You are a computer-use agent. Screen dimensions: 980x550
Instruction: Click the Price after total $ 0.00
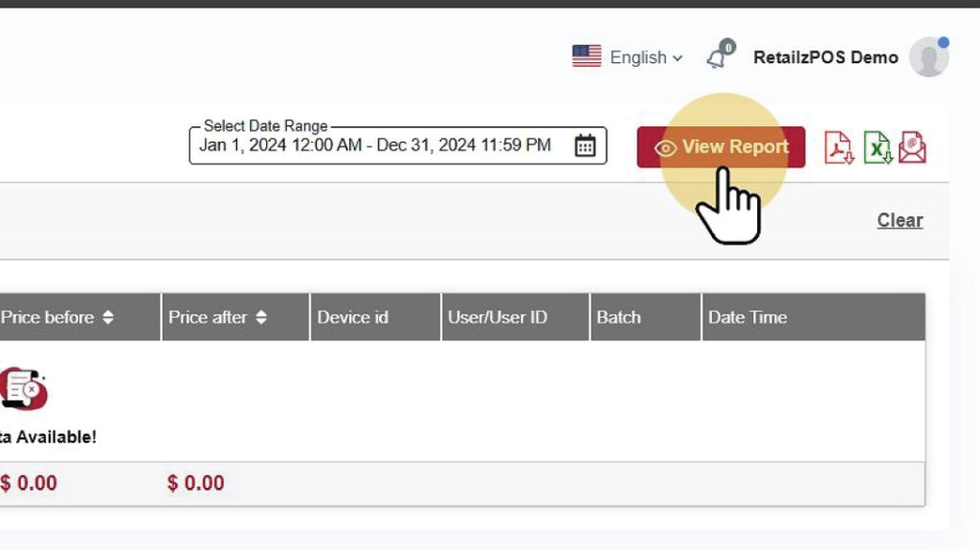(195, 483)
